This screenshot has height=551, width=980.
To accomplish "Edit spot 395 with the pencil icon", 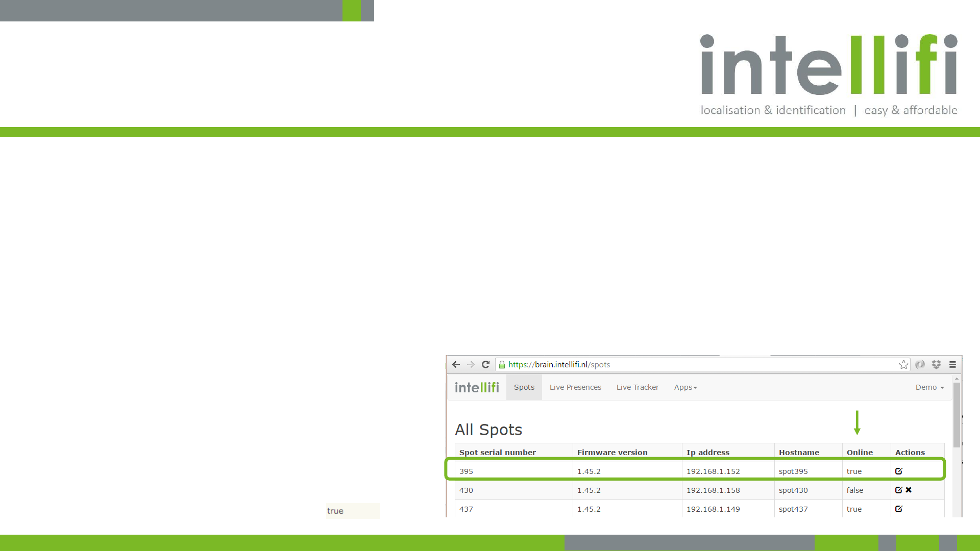I will (899, 471).
